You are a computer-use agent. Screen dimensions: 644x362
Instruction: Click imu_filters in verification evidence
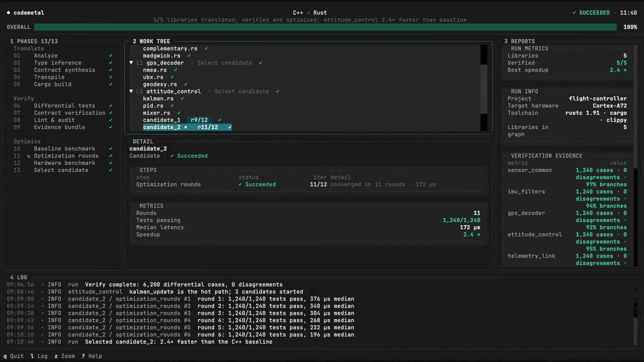pos(526,192)
